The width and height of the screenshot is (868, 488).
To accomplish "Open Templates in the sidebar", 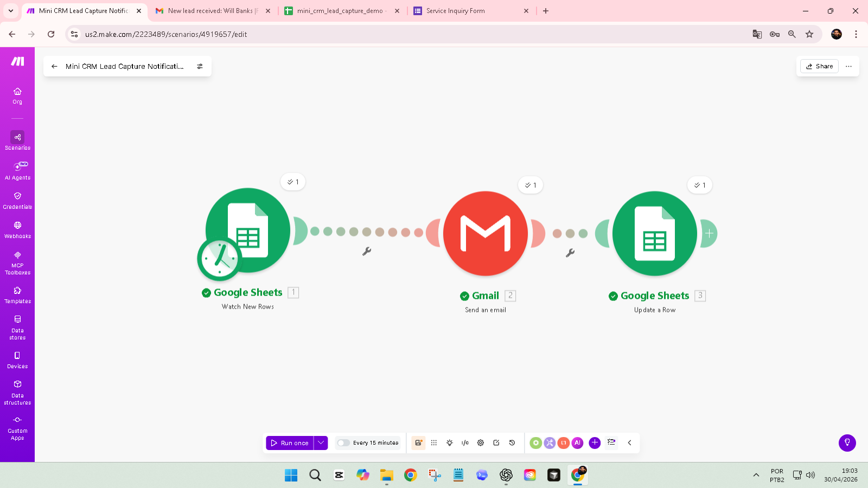I will (17, 295).
